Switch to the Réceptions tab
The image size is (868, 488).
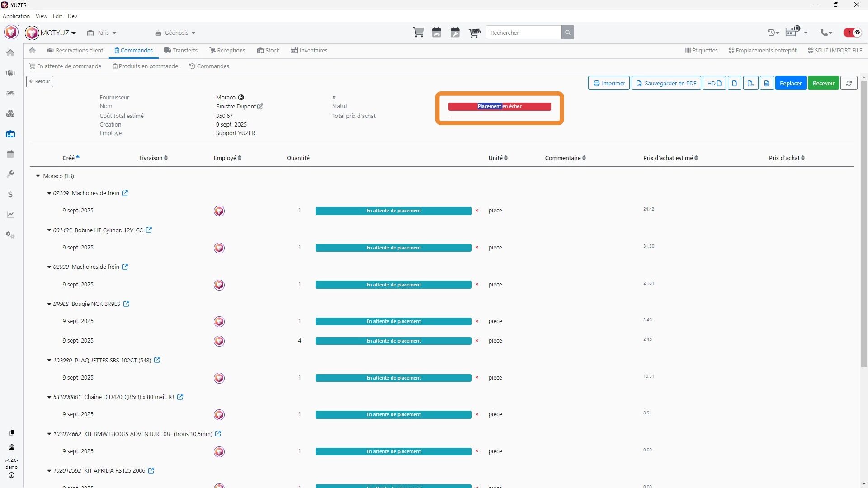(227, 51)
